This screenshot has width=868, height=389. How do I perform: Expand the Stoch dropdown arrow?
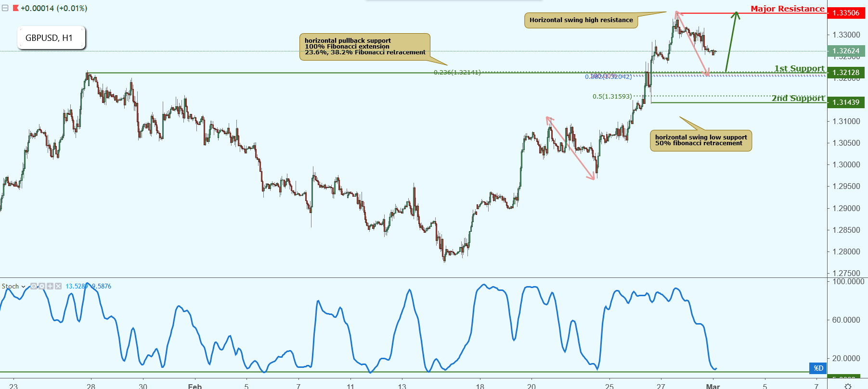[23, 287]
